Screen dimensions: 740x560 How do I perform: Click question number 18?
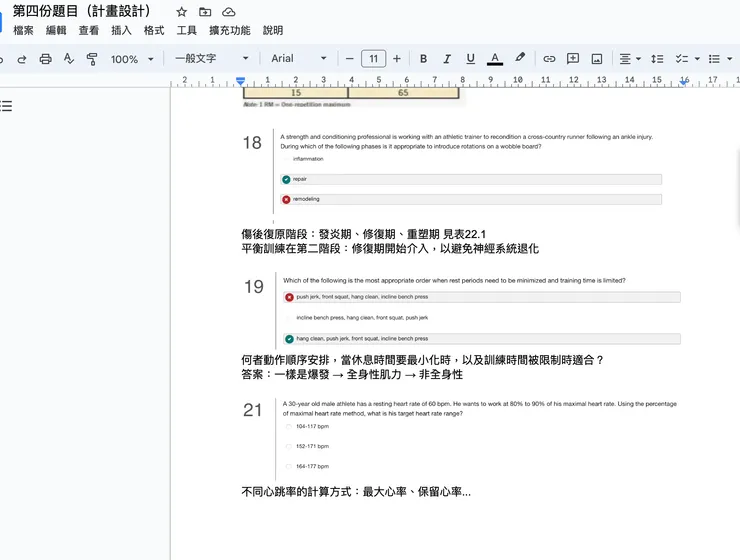[x=252, y=143]
